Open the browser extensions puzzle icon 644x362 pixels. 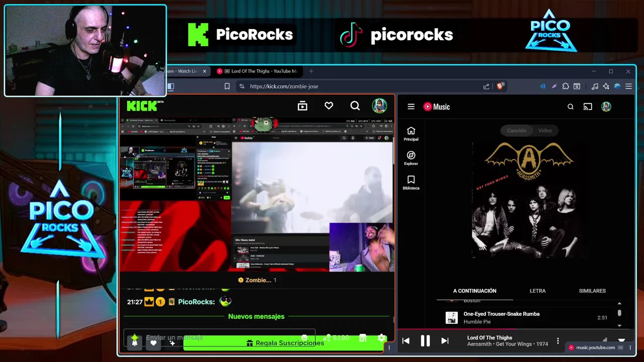coord(566,86)
